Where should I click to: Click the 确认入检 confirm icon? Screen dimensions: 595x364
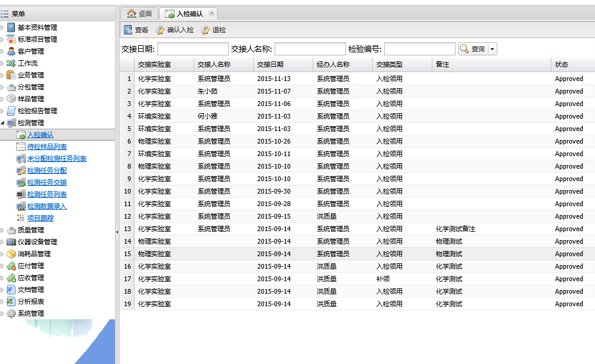pos(161,30)
